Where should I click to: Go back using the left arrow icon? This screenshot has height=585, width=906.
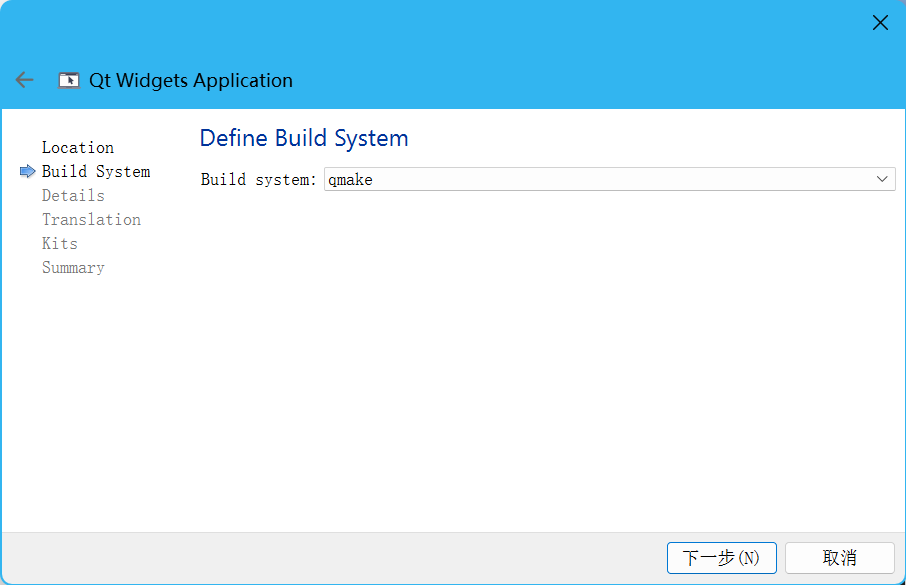point(24,80)
